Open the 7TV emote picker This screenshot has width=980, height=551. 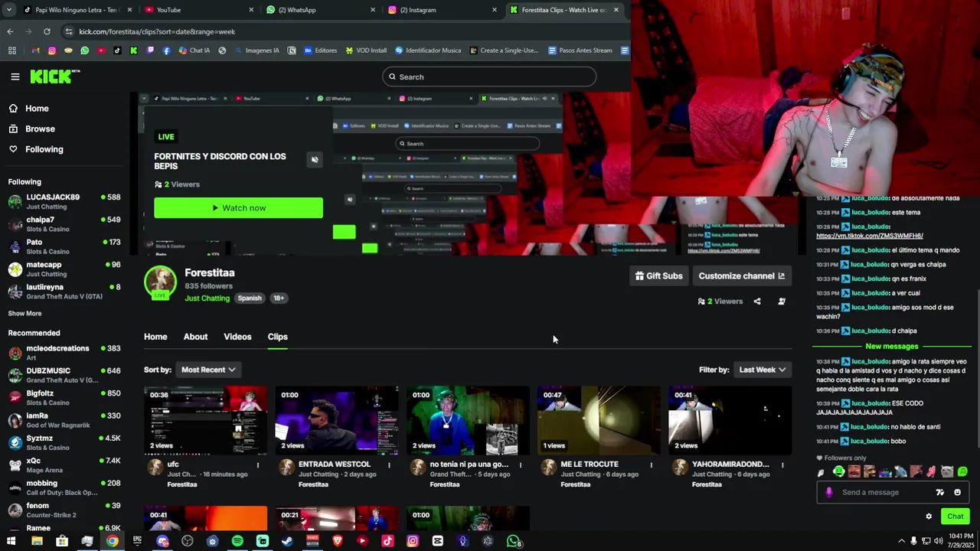click(940, 492)
